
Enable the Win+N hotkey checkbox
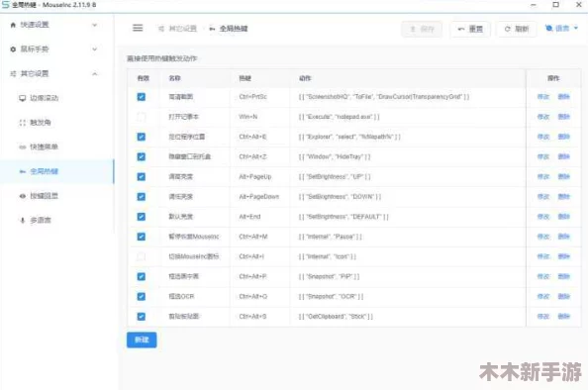(141, 117)
